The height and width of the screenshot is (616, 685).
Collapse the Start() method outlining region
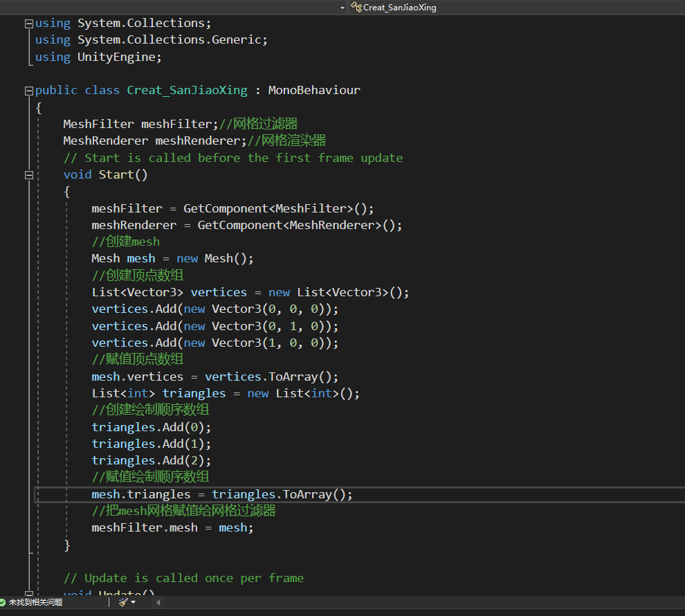(29, 175)
